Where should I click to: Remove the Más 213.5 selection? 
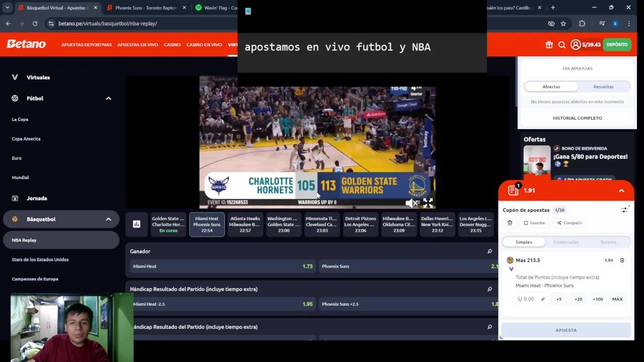622,260
